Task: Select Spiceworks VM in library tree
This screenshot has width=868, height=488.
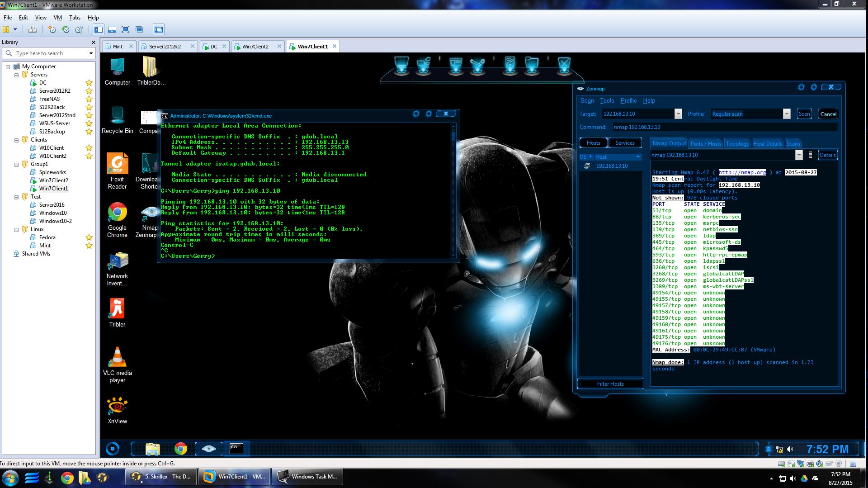Action: (x=52, y=172)
